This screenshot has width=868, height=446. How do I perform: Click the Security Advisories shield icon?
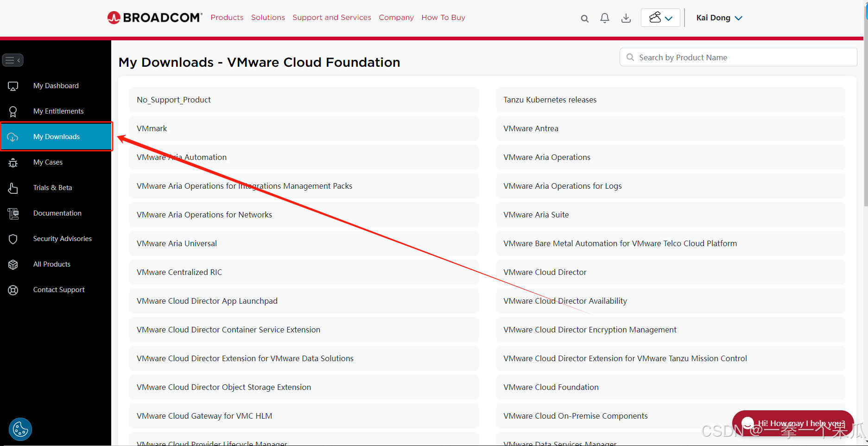13,239
